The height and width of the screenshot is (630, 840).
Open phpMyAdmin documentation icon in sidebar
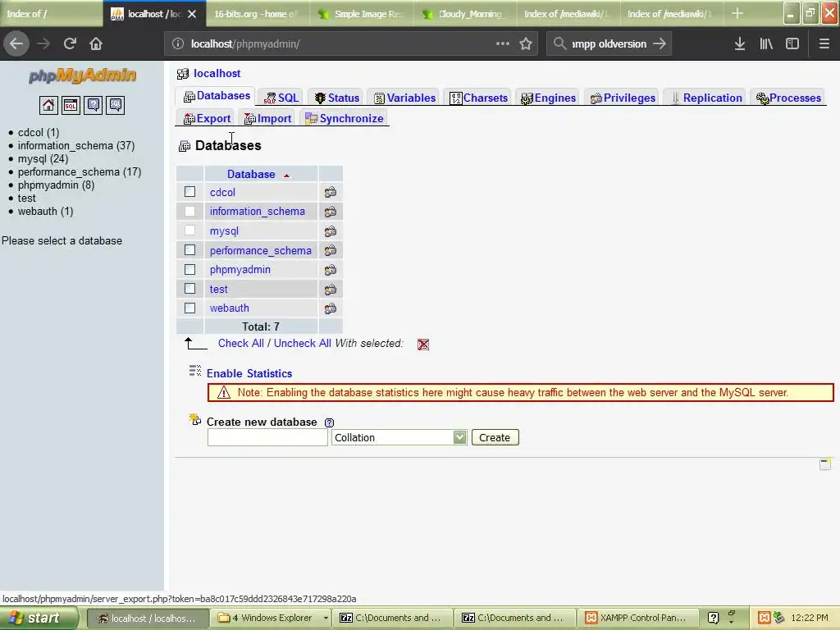[x=94, y=105]
